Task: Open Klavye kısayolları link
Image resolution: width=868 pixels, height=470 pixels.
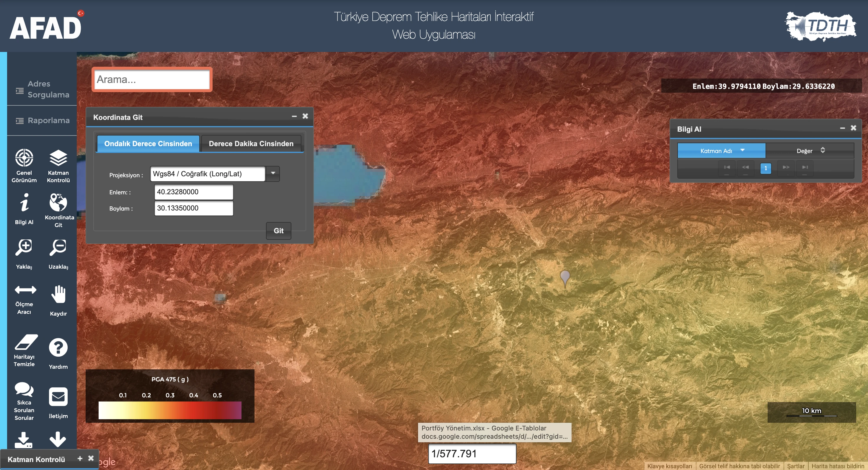Action: click(670, 466)
